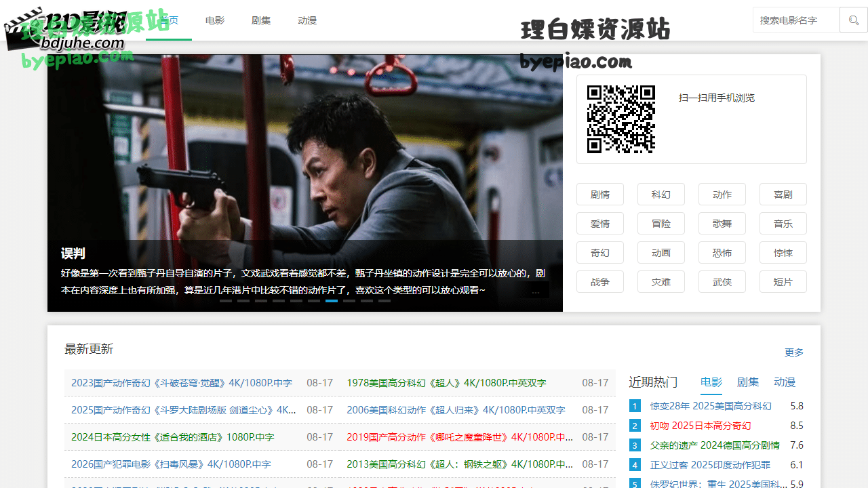The width and height of the screenshot is (868, 488).
Task: Click the search magnifier icon button
Action: tap(853, 20)
